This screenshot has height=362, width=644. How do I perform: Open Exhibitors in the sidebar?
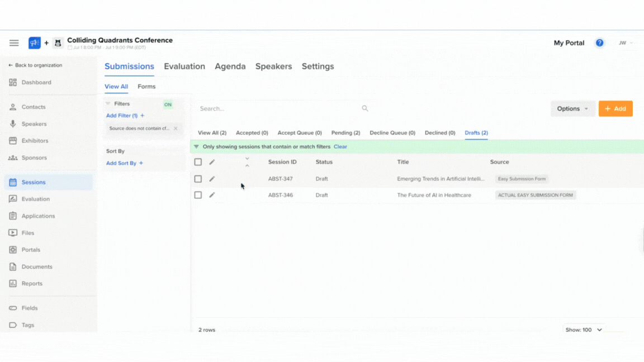point(35,141)
